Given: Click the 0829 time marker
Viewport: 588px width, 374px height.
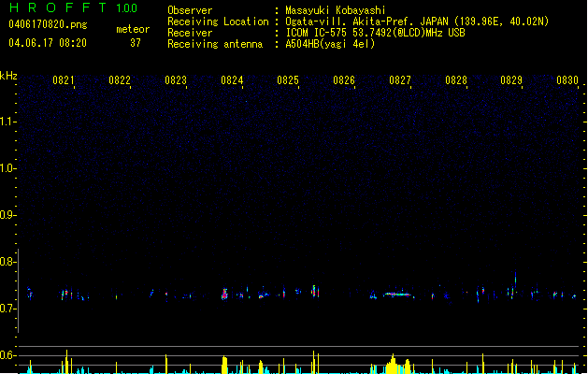Looking at the screenshot, I should pos(511,80).
